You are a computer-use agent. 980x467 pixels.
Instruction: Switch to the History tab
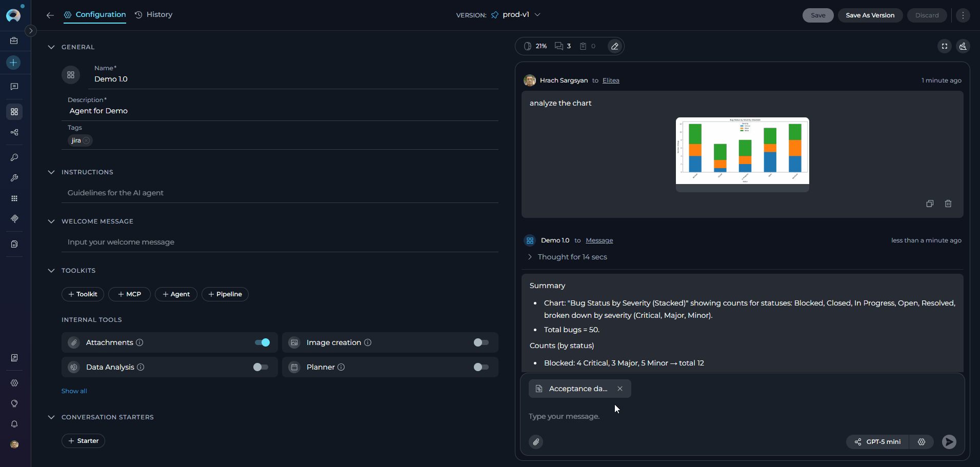pos(154,15)
